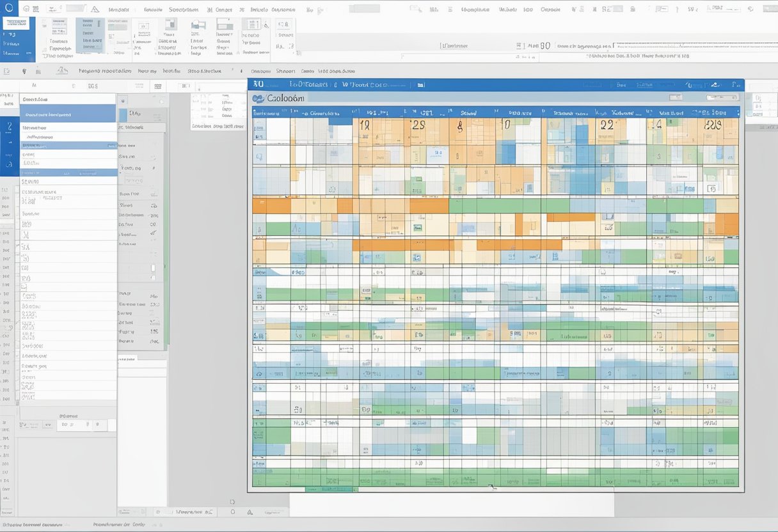Open help via question mark in blue sidebar
The height and width of the screenshot is (532, 778).
pos(8,125)
